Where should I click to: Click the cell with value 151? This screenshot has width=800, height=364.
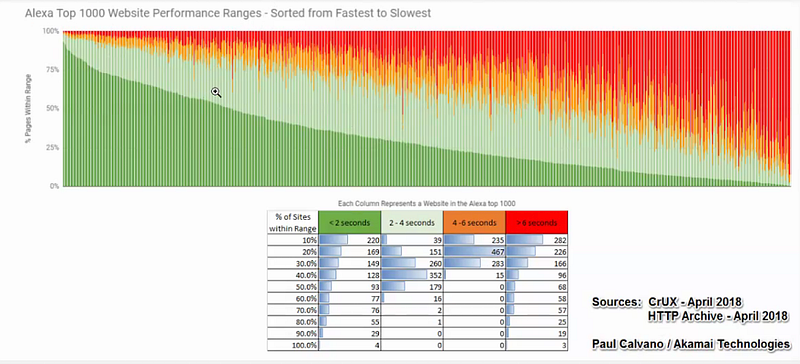pos(412,252)
